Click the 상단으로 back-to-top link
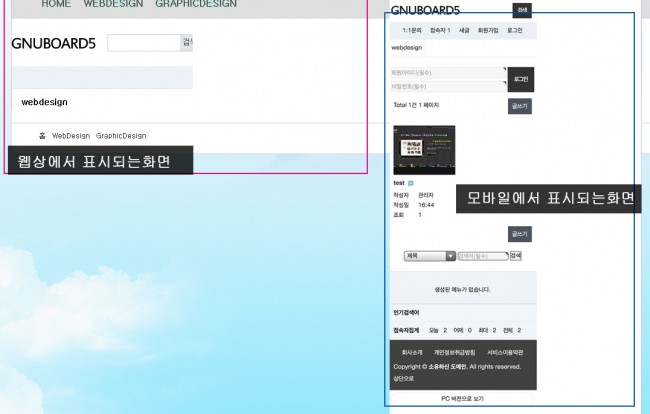Image resolution: width=650 pixels, height=414 pixels. (404, 378)
